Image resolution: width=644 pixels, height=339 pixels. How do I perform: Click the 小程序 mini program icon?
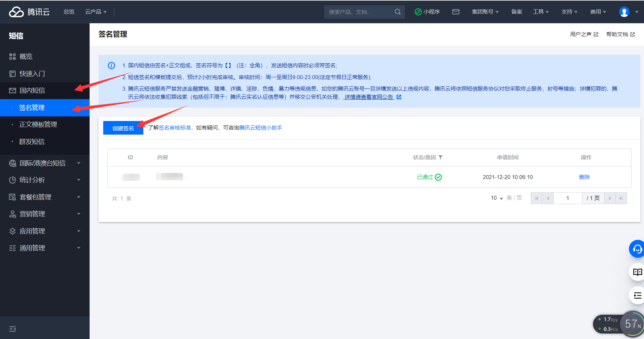coord(418,11)
